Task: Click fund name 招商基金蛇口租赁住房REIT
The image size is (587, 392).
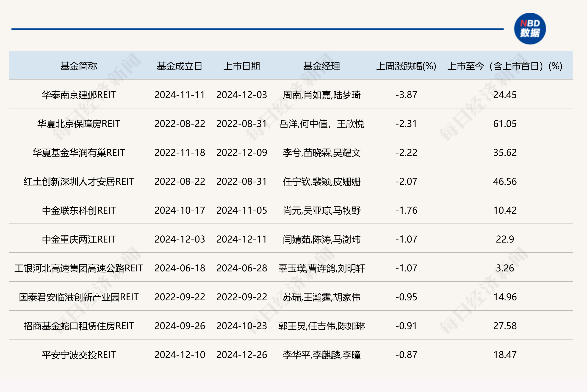Action: pyautogui.click(x=79, y=326)
